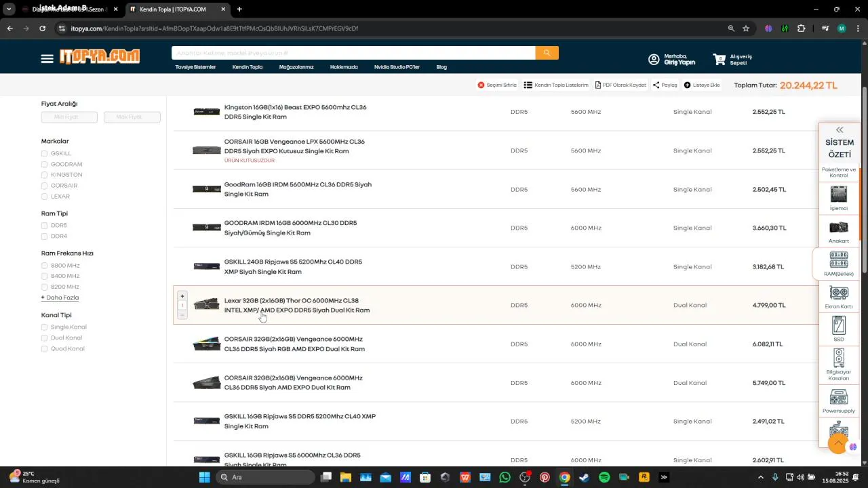Open Tavsiye Sistemler menu
The height and width of the screenshot is (488, 868).
click(x=195, y=67)
